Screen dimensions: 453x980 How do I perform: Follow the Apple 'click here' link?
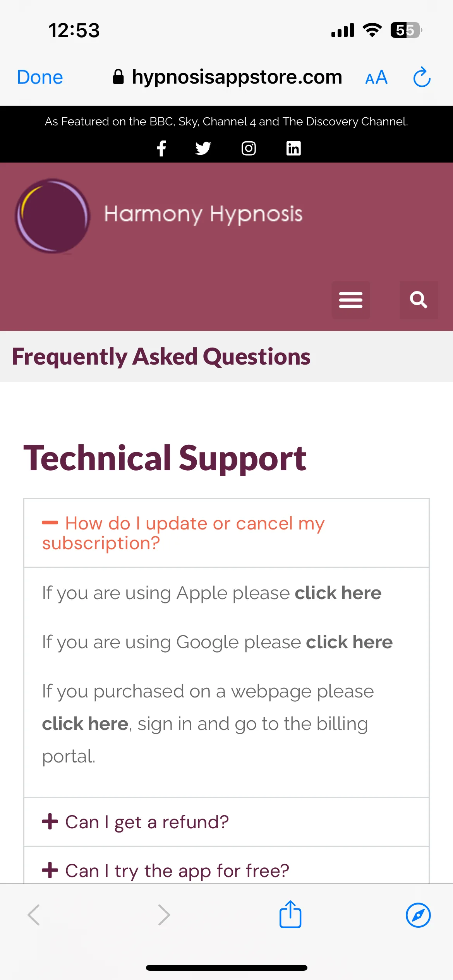[338, 593]
